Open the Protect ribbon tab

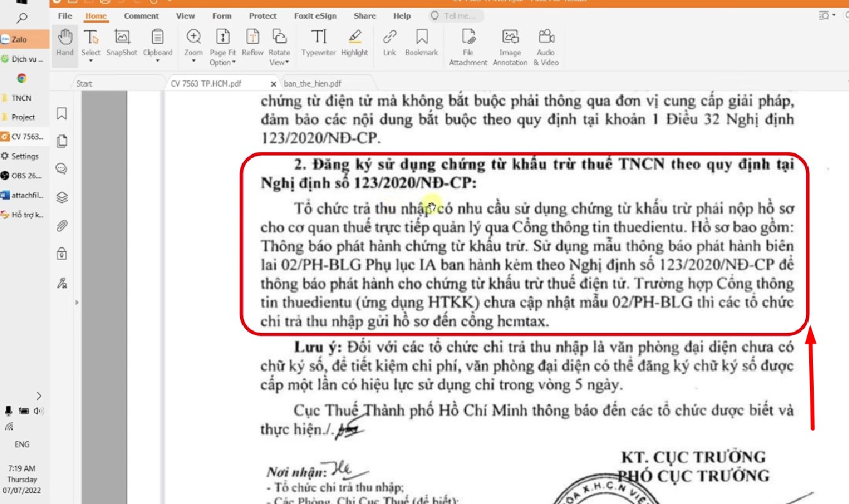(262, 16)
